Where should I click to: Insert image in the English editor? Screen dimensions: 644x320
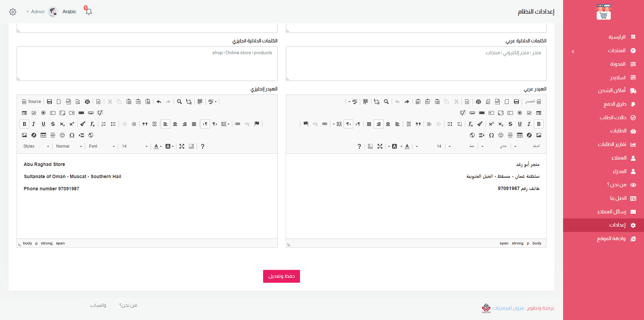tap(24, 135)
